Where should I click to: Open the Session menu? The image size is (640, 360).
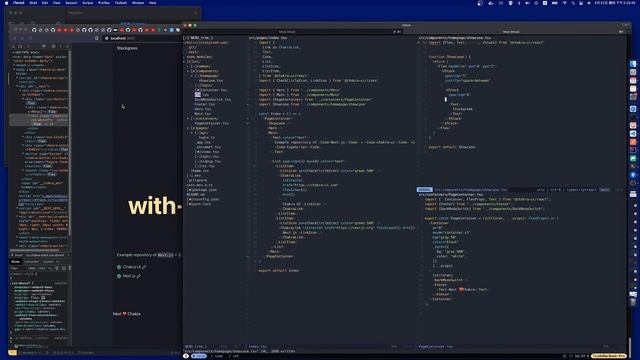point(71,3)
